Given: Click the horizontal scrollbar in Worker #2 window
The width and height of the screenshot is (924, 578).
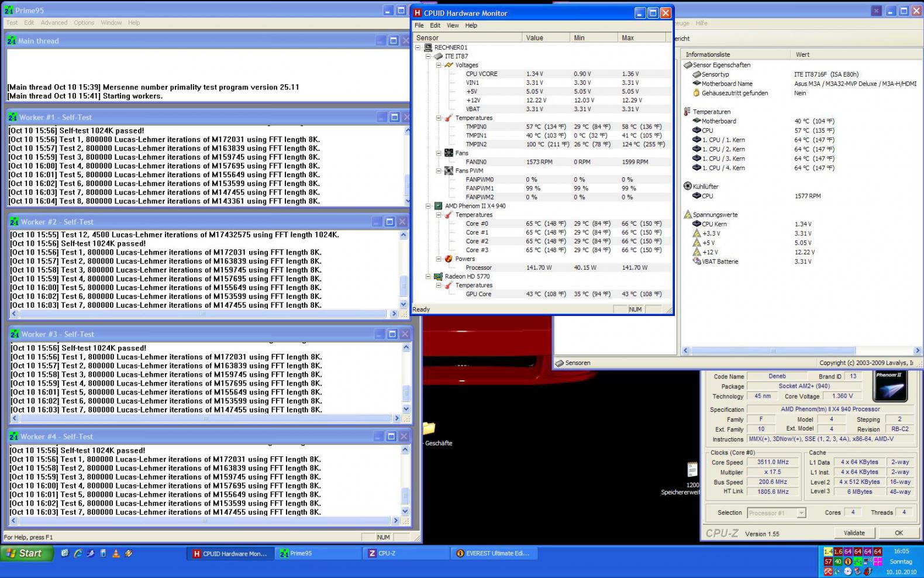Looking at the screenshot, I should 203,314.
